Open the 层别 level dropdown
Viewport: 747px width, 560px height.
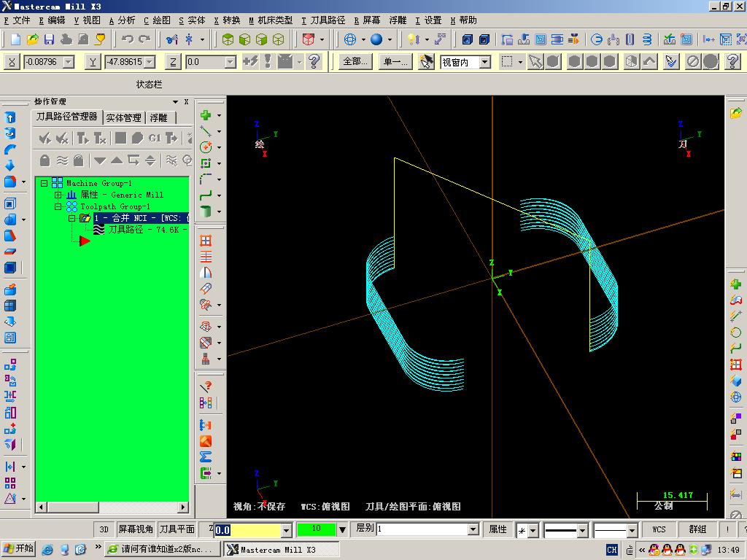pos(473,529)
